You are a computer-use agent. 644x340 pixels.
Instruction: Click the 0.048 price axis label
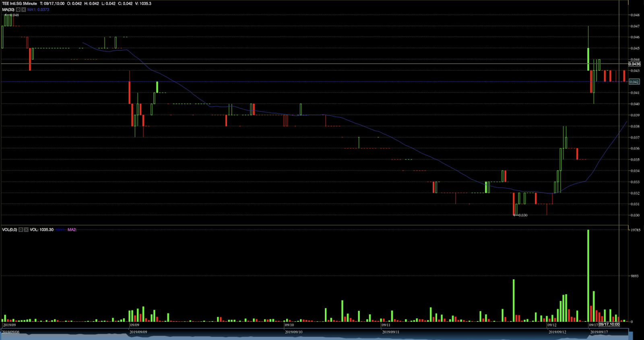(x=635, y=15)
